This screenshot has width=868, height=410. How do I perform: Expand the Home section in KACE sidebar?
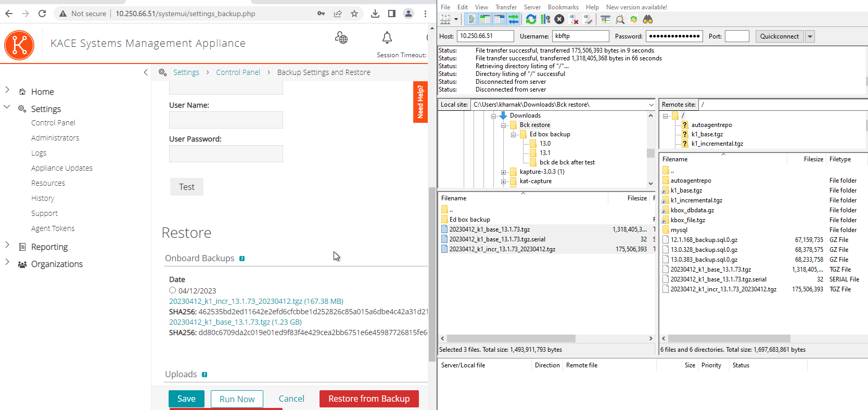[7, 89]
